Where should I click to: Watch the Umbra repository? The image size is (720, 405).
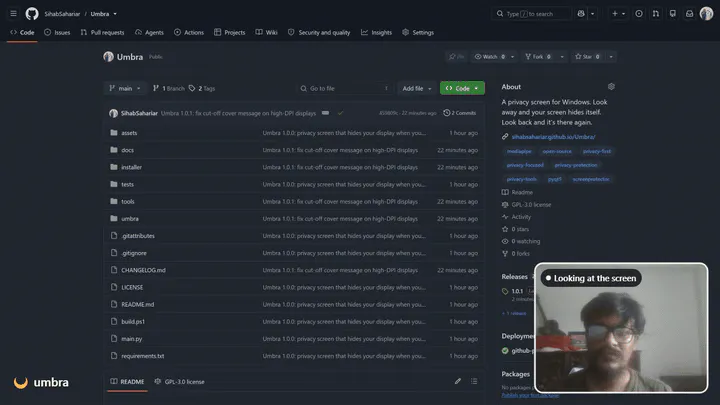point(490,56)
